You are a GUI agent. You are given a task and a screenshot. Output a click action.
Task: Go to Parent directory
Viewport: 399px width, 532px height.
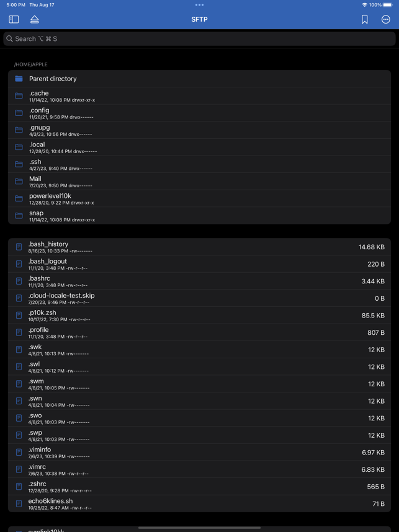[199, 79]
